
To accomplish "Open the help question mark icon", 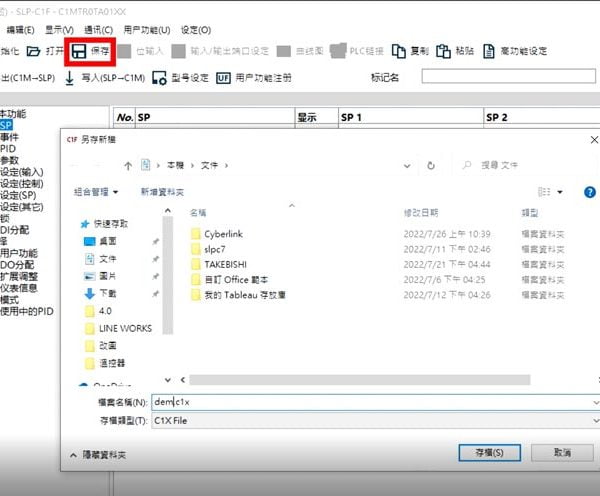I will tap(589, 191).
